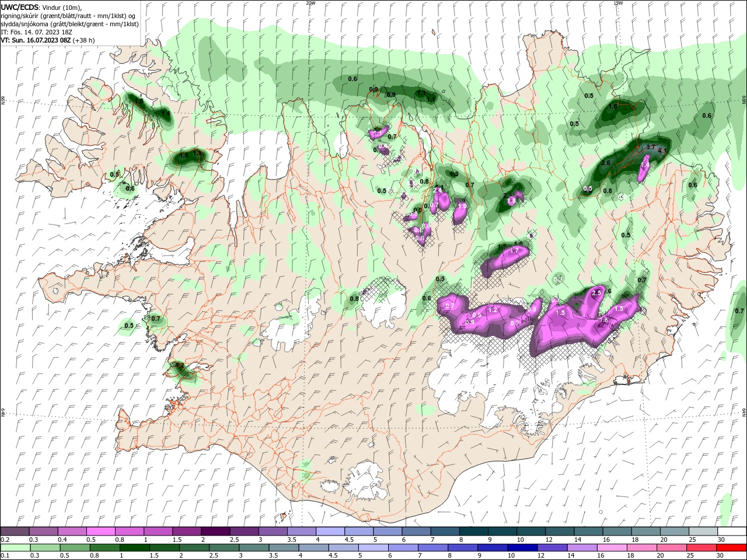Click the 1.3 precipitation value on the map
The height and width of the screenshot is (560, 747).
pos(454,174)
